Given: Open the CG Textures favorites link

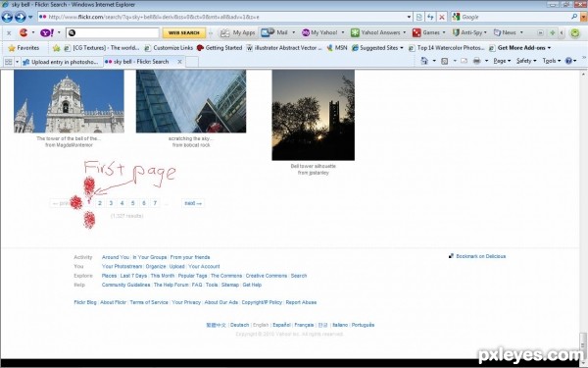Looking at the screenshot, I should 102,48.
